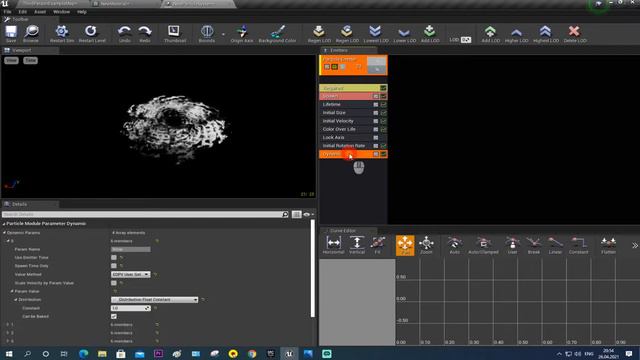Expand array element 2
Viewport: 640px width, 360px height.
[x=8, y=333]
